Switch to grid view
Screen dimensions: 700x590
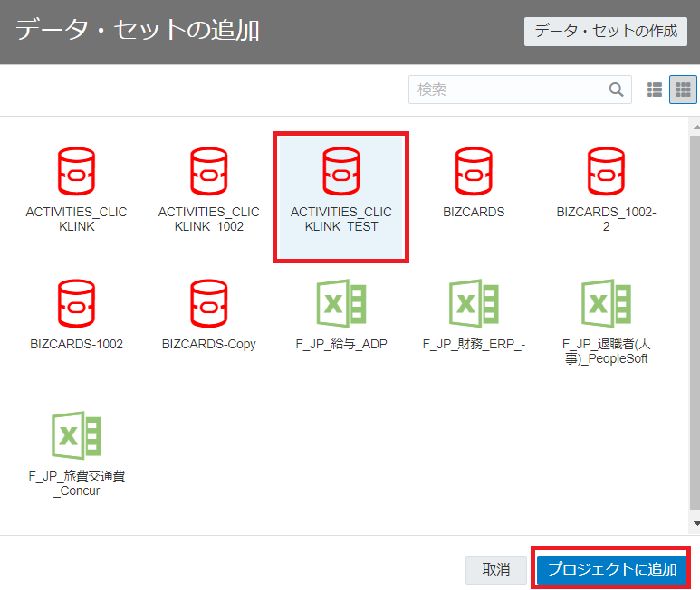point(683,90)
